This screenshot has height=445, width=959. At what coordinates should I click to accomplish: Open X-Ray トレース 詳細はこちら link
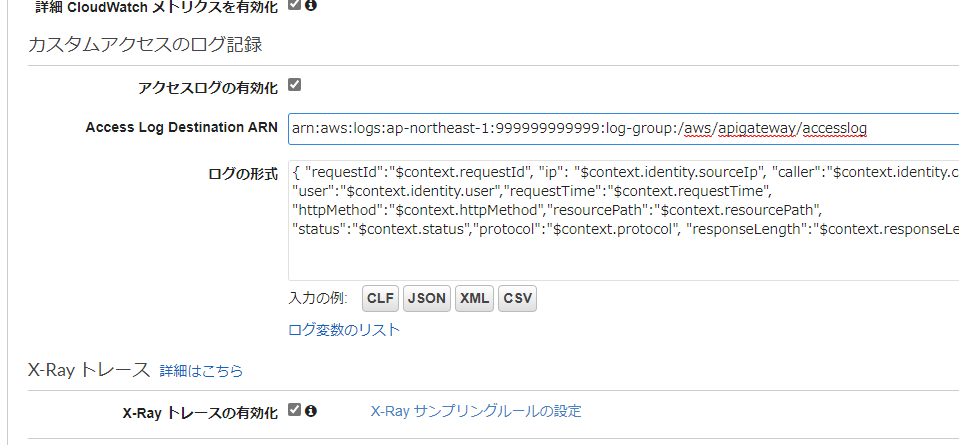(x=201, y=370)
